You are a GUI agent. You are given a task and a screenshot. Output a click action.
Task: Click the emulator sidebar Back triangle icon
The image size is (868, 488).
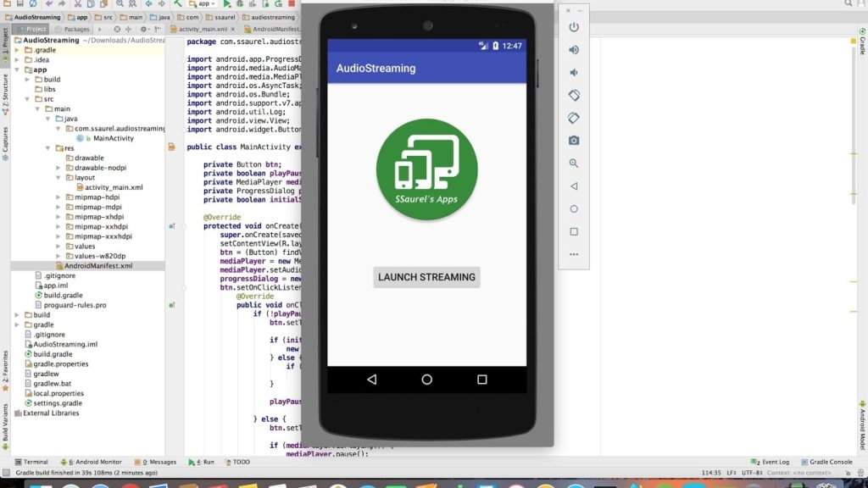[574, 186]
